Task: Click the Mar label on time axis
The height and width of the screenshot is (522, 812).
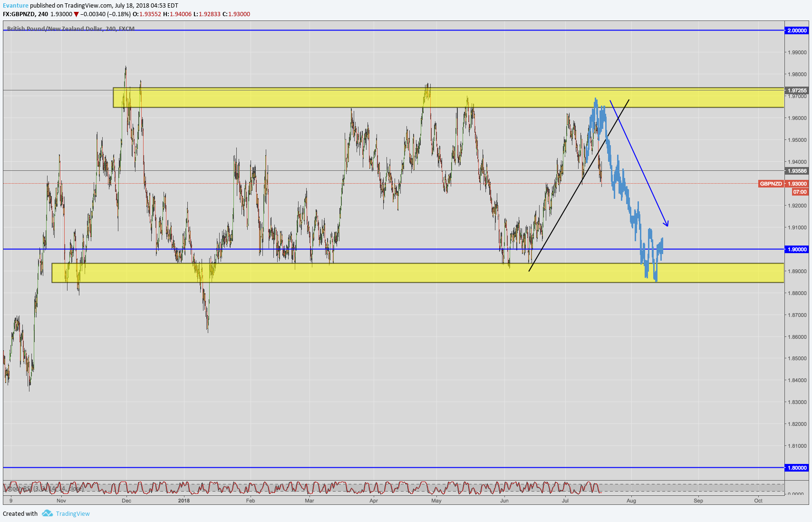Action: coord(309,501)
